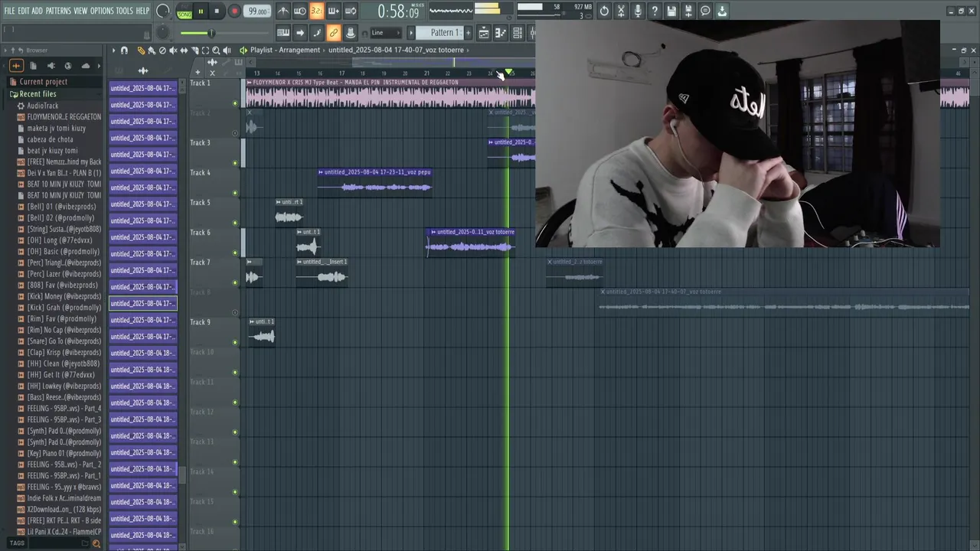This screenshot has height=551, width=980.
Task: Toggle typing keyboard to piano button
Action: click(283, 33)
